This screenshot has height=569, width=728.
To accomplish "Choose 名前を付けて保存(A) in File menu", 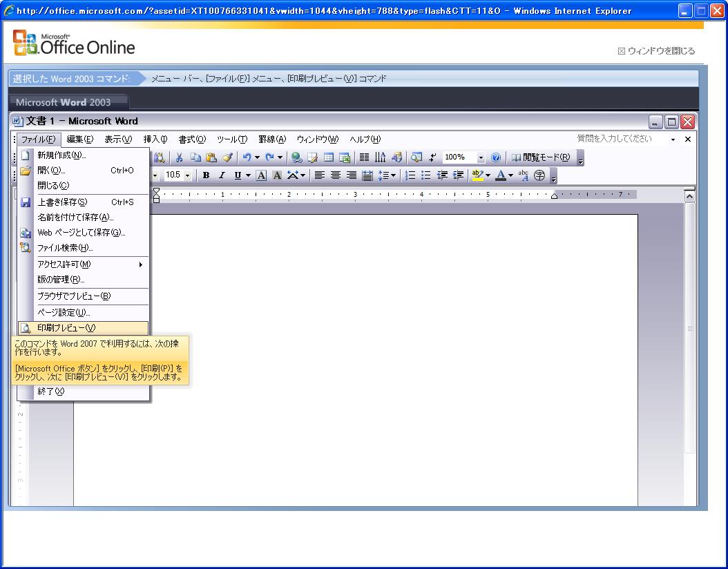I will 84,218.
